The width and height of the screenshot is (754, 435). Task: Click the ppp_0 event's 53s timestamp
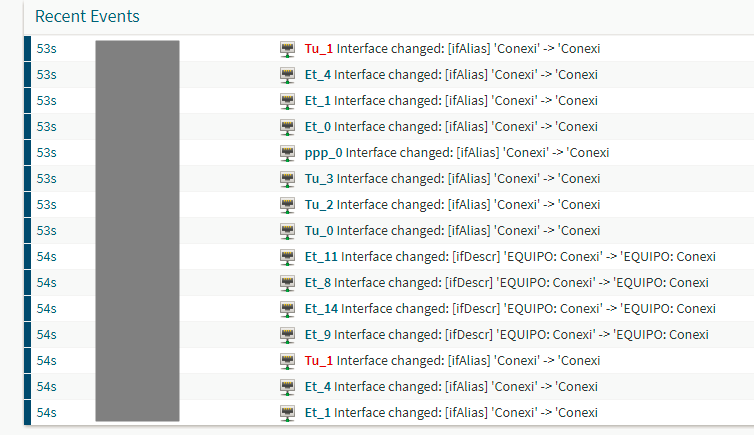click(x=47, y=153)
